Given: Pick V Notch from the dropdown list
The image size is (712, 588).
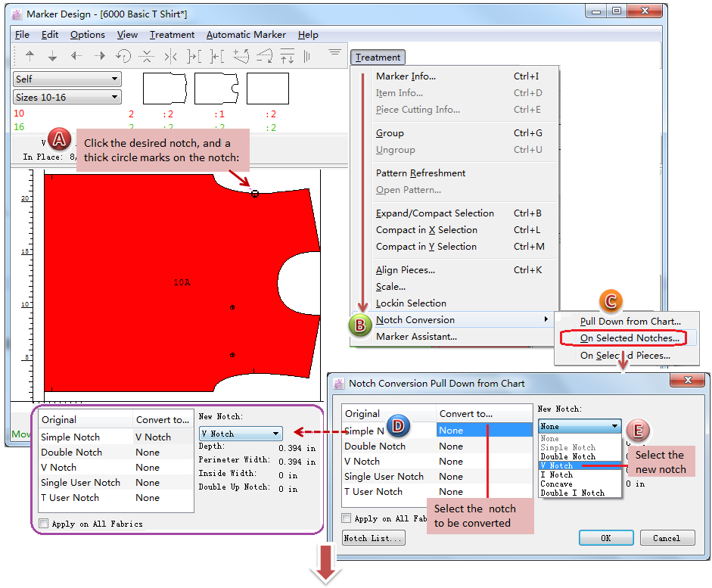Looking at the screenshot, I should click(x=557, y=465).
